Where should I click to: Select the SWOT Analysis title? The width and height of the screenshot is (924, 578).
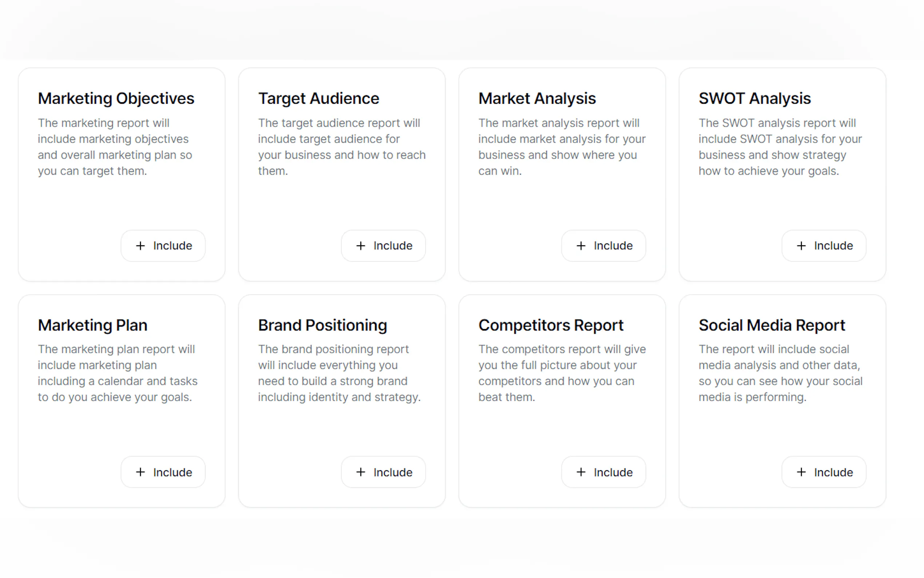pyautogui.click(x=754, y=98)
